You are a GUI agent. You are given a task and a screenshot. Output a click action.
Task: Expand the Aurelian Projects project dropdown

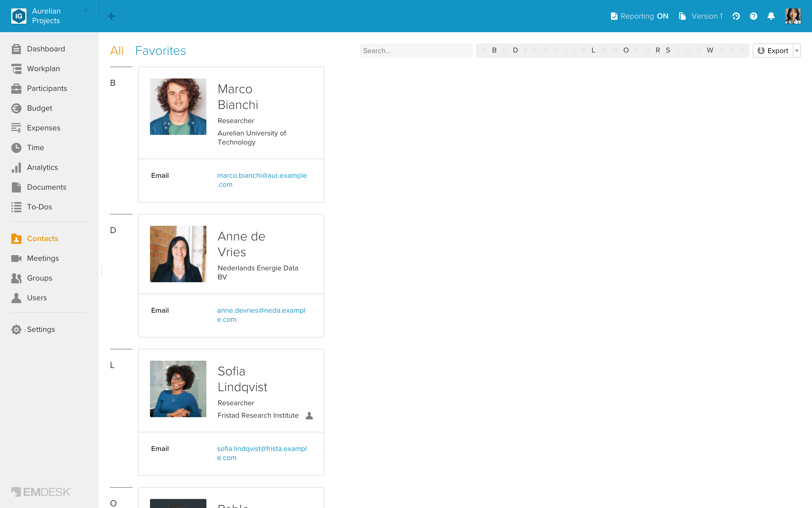(x=86, y=11)
